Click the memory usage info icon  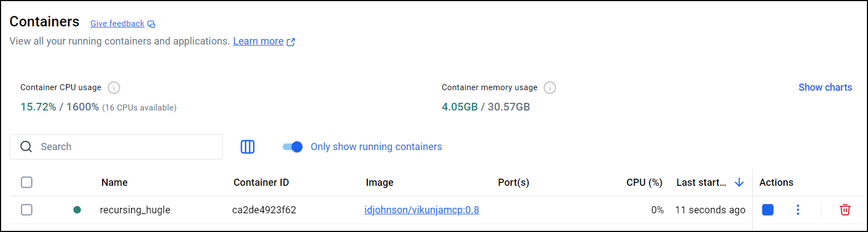tap(550, 87)
